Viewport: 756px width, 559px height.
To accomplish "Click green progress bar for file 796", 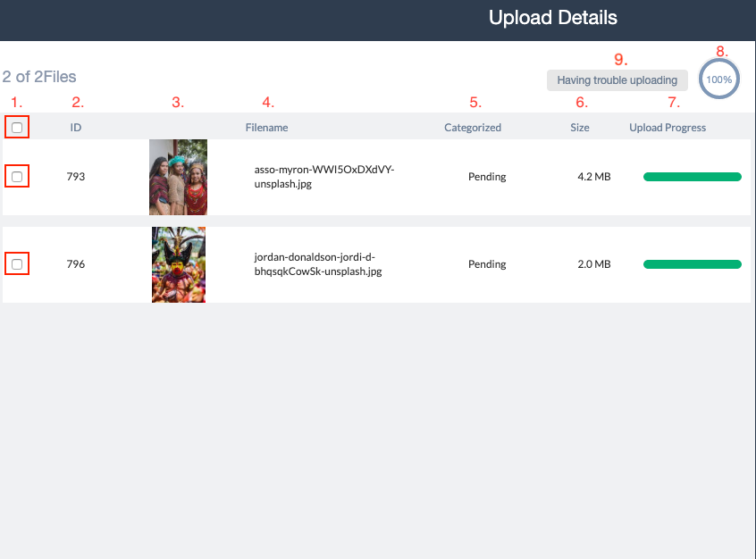I will [693, 264].
